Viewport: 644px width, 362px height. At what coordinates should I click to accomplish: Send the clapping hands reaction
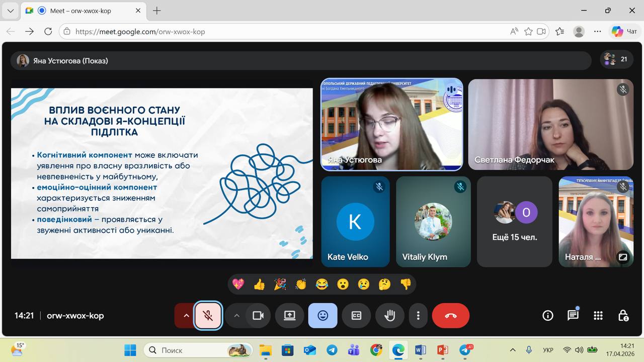[x=301, y=285]
